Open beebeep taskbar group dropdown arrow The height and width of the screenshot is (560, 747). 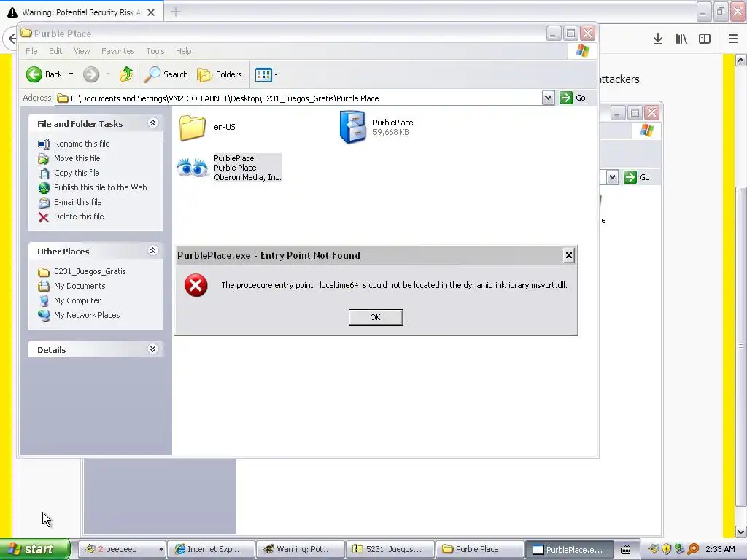(161, 549)
